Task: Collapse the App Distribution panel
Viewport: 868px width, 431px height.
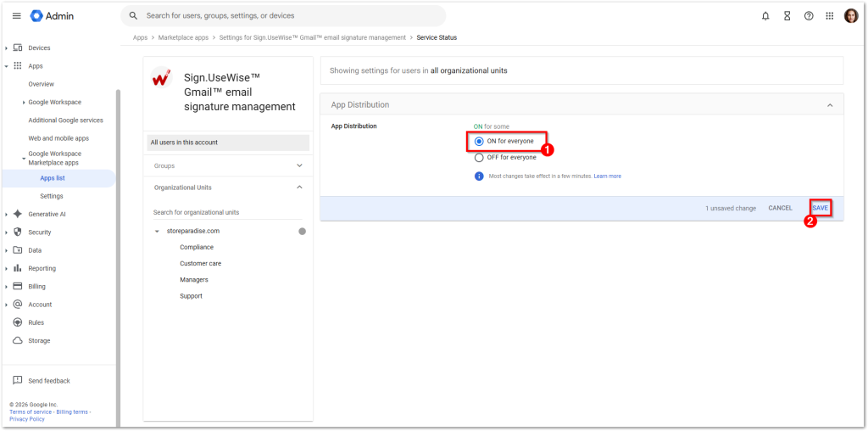Action: pyautogui.click(x=829, y=105)
